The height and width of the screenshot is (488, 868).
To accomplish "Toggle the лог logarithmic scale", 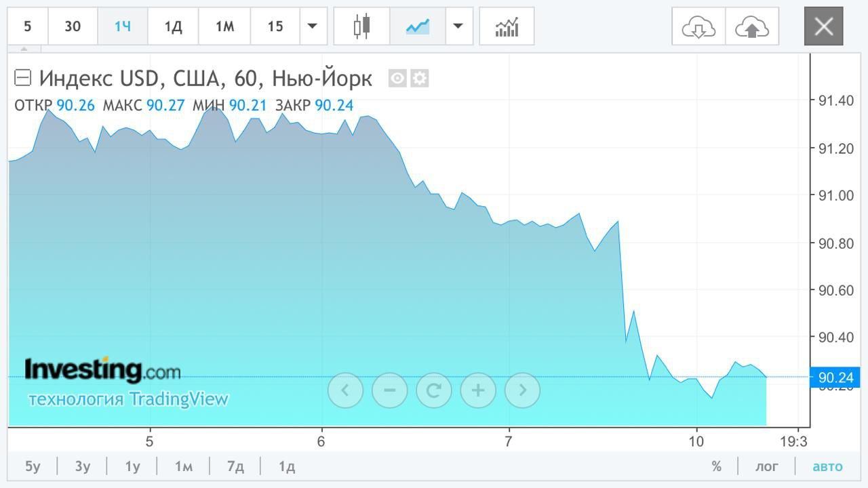I will [x=767, y=466].
